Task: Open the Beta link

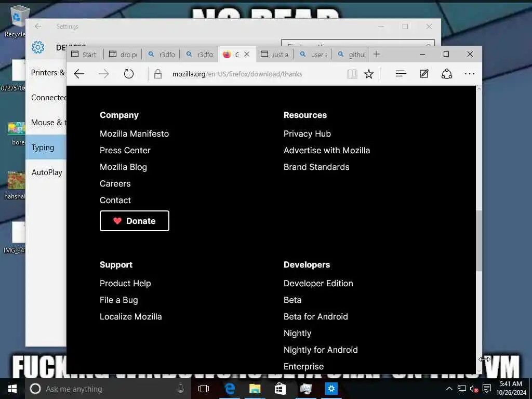Action: click(292, 300)
